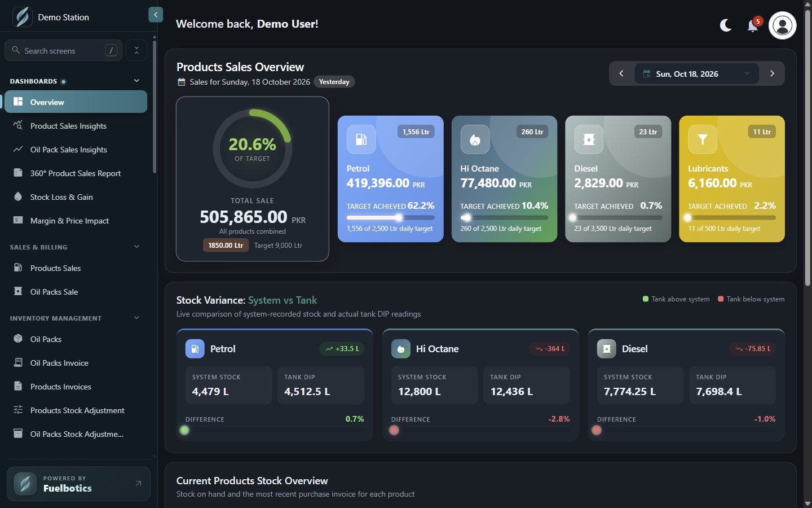812x508 pixels.
Task: Collapse the Dashboards section chevron
Action: 136,81
